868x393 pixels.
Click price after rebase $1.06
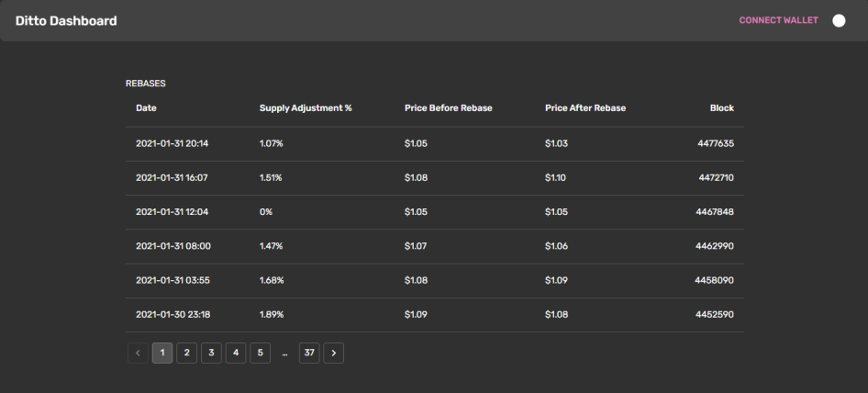(x=556, y=246)
